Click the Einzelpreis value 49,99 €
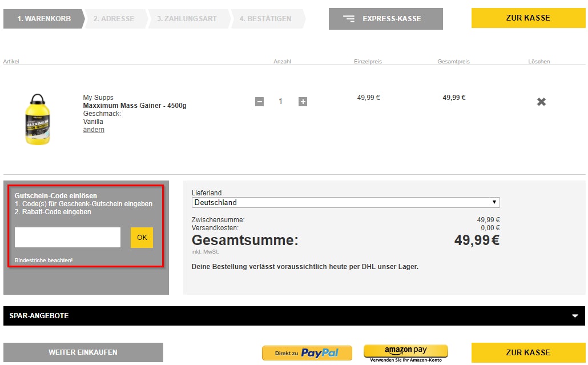The height and width of the screenshot is (365, 588). click(x=368, y=98)
